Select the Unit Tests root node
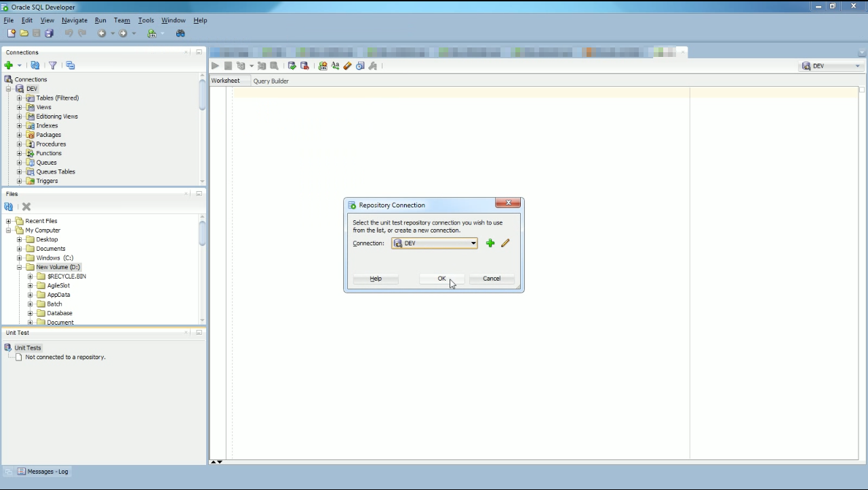The image size is (868, 490). [x=28, y=348]
